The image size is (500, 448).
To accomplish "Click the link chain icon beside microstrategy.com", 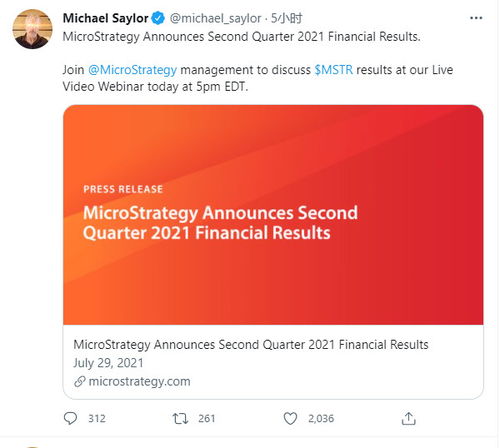I will (80, 381).
